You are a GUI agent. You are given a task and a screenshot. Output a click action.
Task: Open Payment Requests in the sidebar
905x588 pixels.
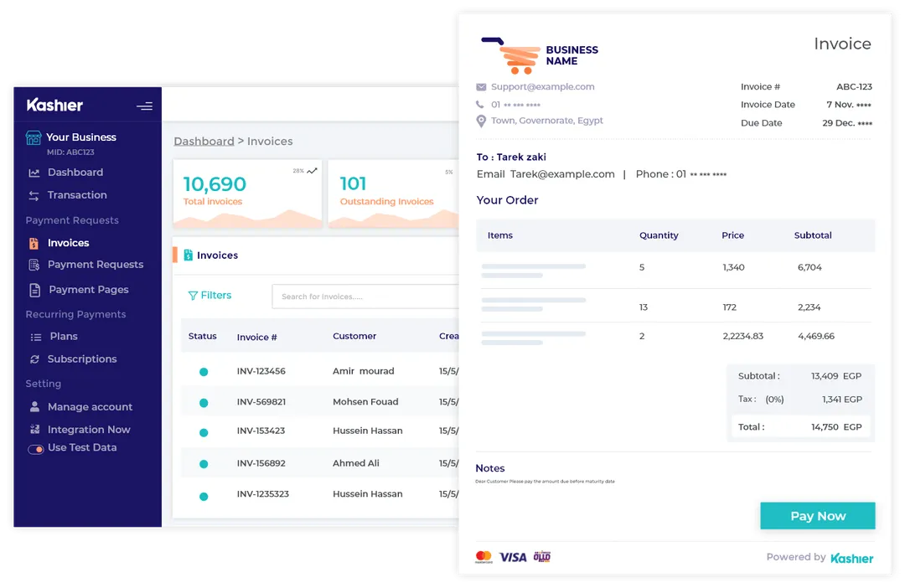pos(96,265)
